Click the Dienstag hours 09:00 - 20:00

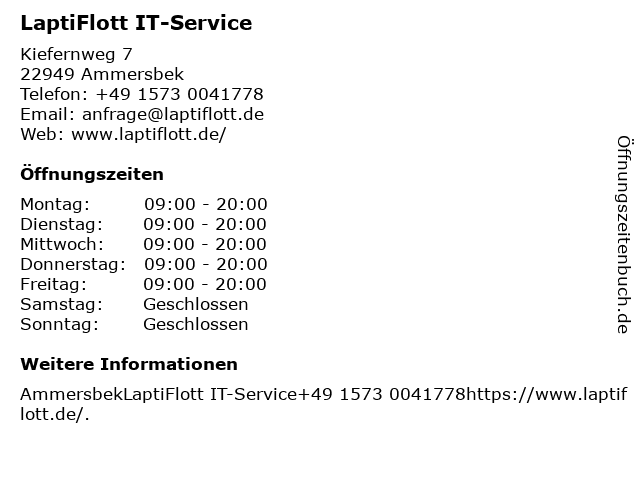pyautogui.click(x=205, y=224)
